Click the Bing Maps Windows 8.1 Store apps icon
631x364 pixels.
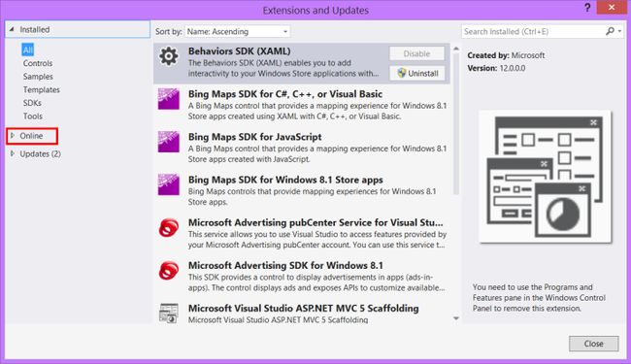(169, 184)
